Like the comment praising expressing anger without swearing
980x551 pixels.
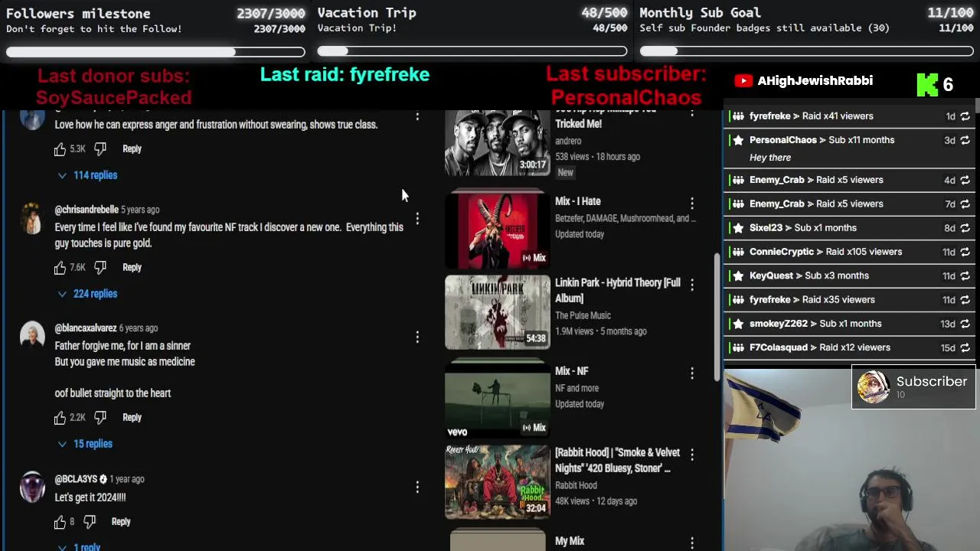coord(60,149)
